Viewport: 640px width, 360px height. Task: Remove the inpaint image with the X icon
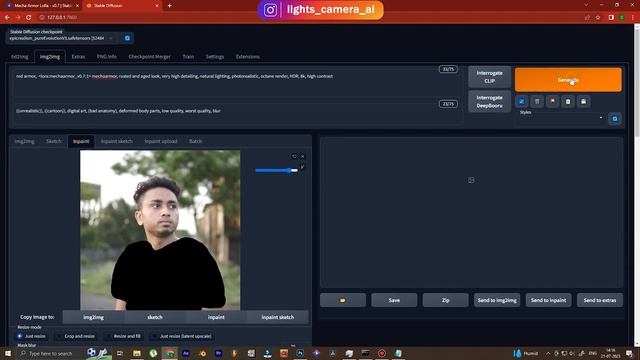click(x=302, y=156)
